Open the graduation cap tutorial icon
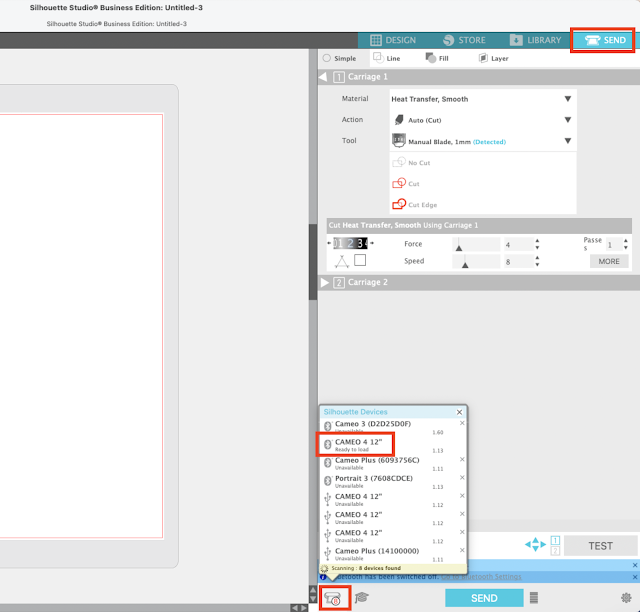The image size is (640, 612). point(362,597)
